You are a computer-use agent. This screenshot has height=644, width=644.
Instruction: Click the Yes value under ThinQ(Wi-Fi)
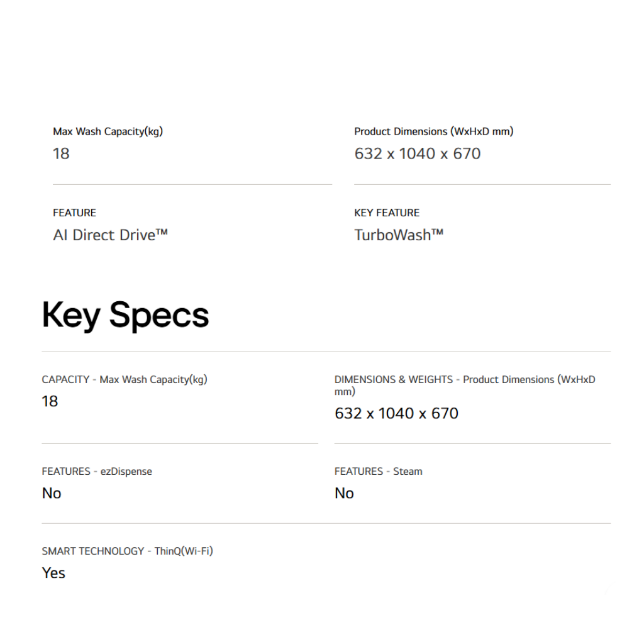click(x=53, y=573)
